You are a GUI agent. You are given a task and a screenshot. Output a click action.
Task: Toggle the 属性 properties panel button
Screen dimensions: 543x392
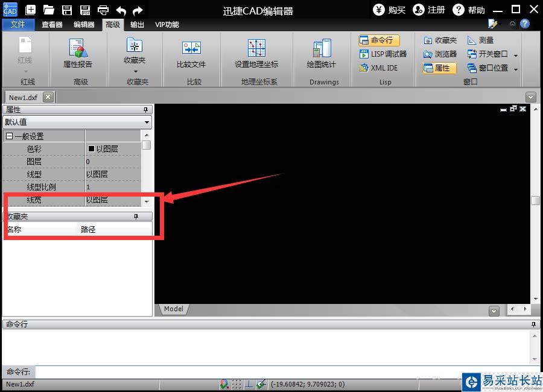[439, 68]
